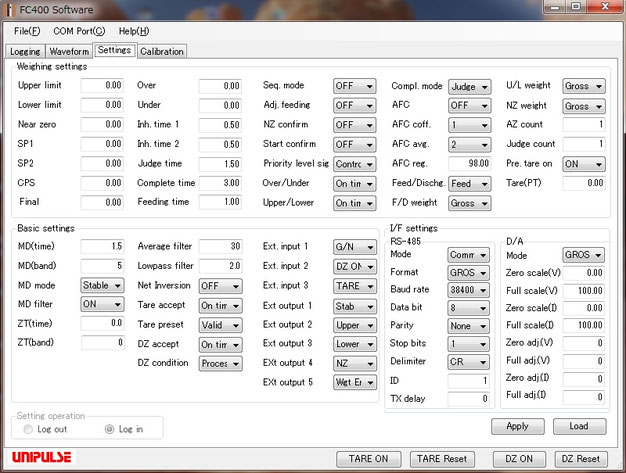Open the D/A Mode dropdown
Image resolution: width=626 pixels, height=473 pixels.
coord(583,254)
